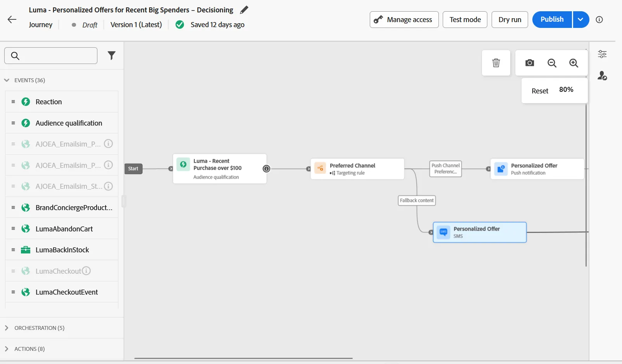Click the Push Channel Preference path label
This screenshot has width=622, height=364.
[445, 169]
